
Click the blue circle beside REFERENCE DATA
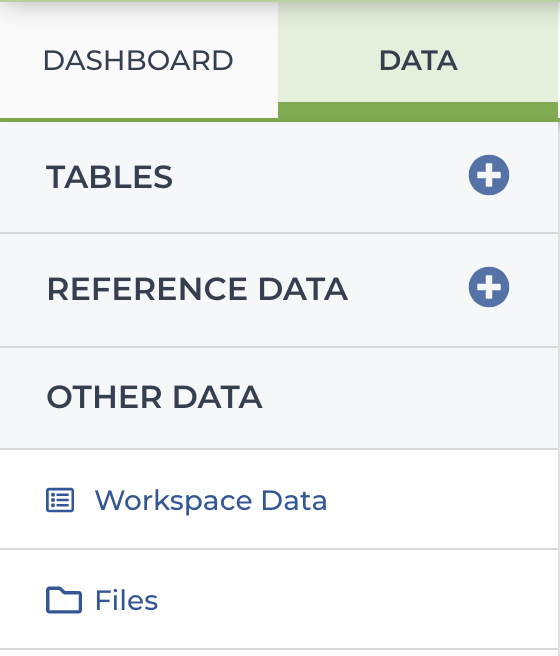point(488,287)
